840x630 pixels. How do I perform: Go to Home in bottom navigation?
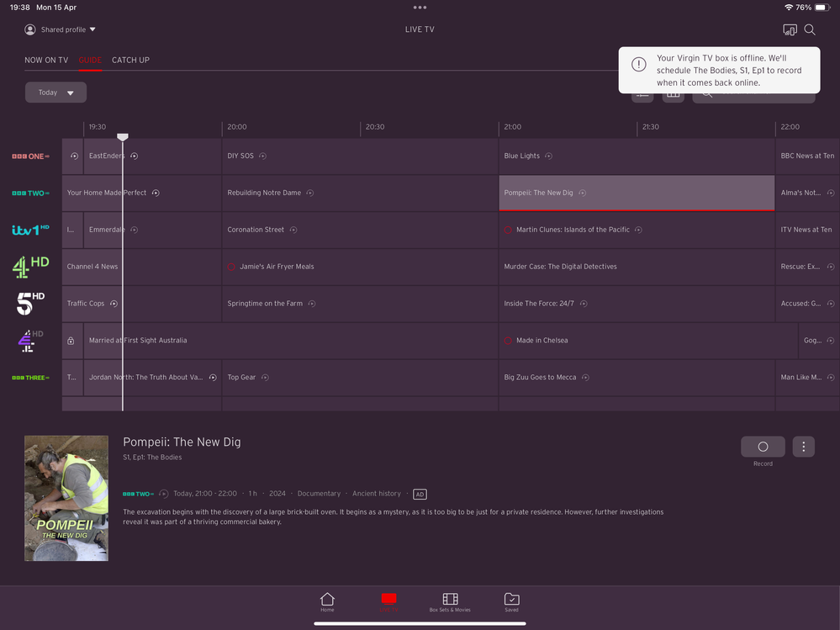point(327,602)
